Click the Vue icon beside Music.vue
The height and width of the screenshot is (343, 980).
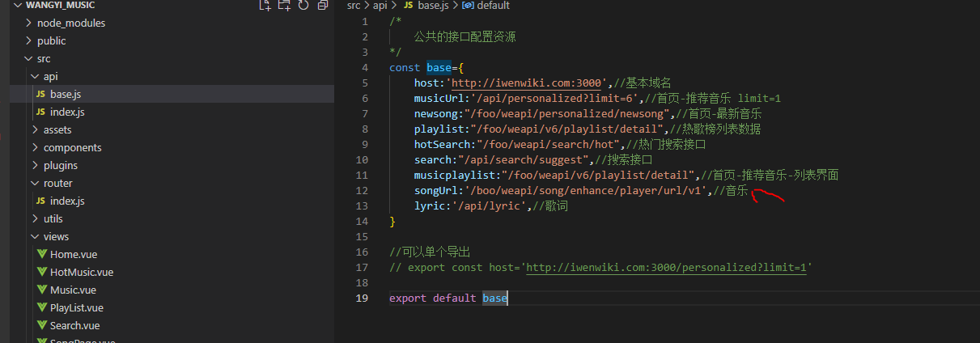[x=42, y=290]
